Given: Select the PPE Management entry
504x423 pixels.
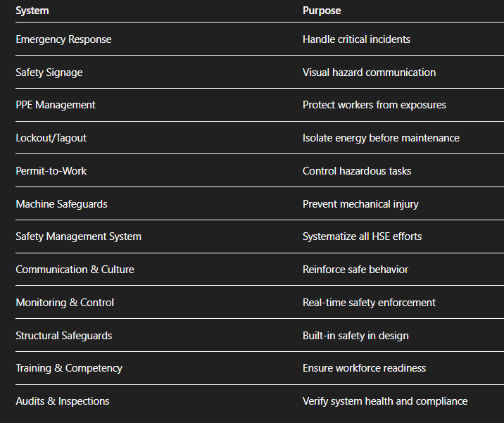Looking at the screenshot, I should click(56, 105).
